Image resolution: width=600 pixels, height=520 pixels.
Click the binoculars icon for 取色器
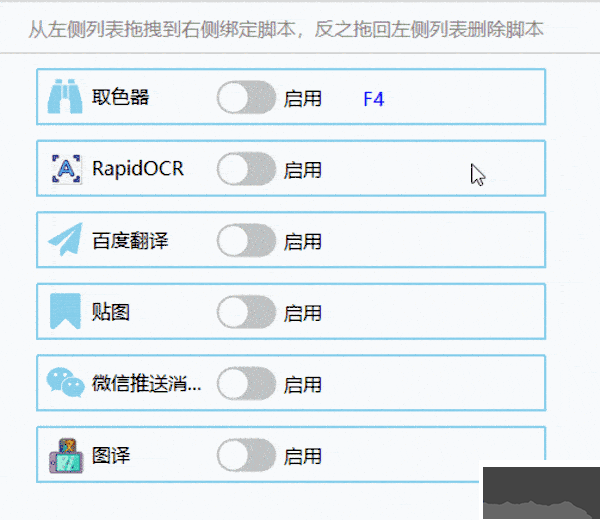(66, 98)
